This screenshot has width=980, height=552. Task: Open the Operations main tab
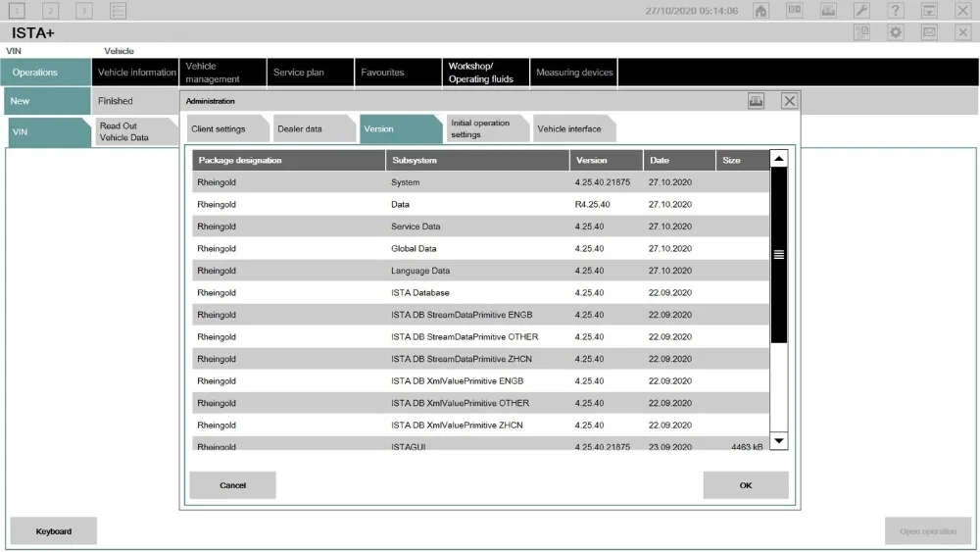pos(46,73)
